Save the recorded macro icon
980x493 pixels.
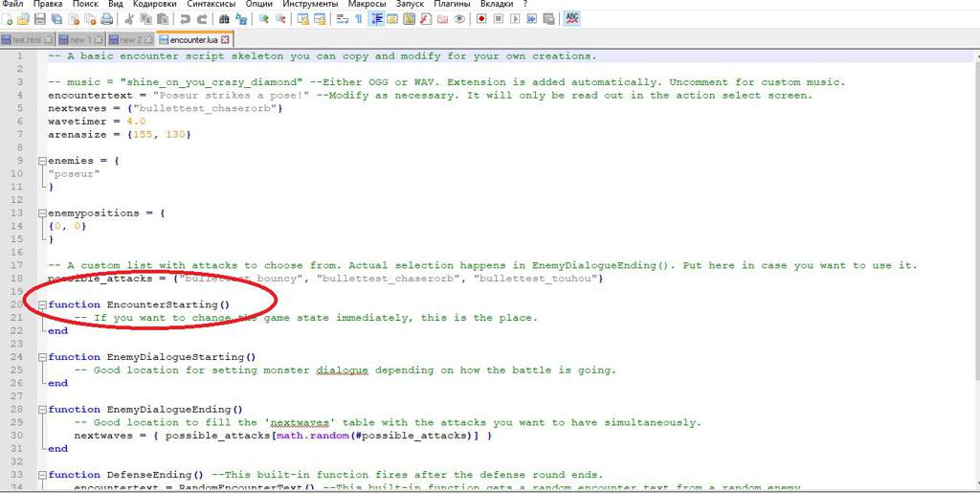point(548,19)
